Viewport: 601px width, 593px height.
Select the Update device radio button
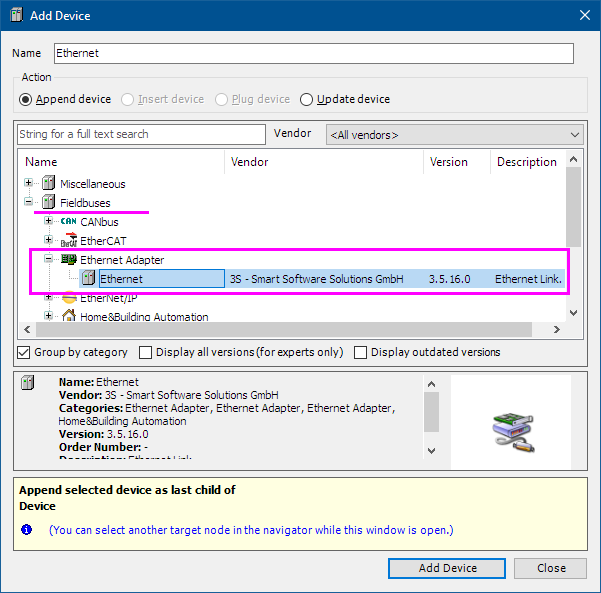(306, 100)
